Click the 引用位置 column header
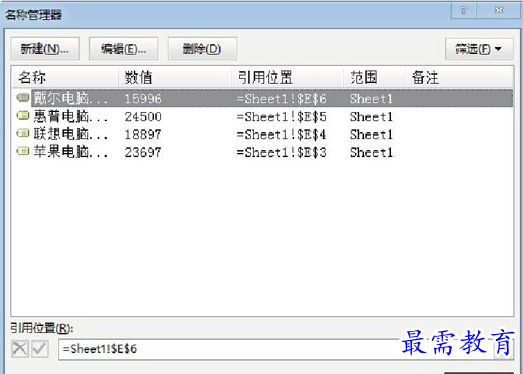523x374 pixels. point(287,77)
